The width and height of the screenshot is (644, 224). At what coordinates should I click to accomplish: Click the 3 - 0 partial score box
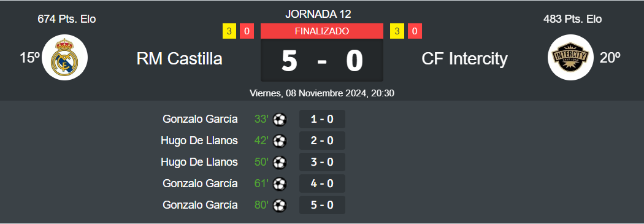322,163
